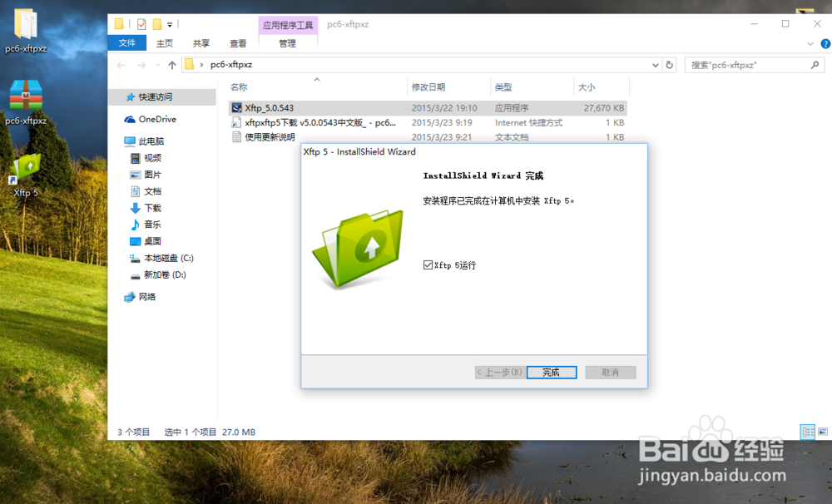This screenshot has width=832, height=504.
Task: Open the pc6-xftpxz WinRAR archive on desktop
Action: [x=26, y=102]
